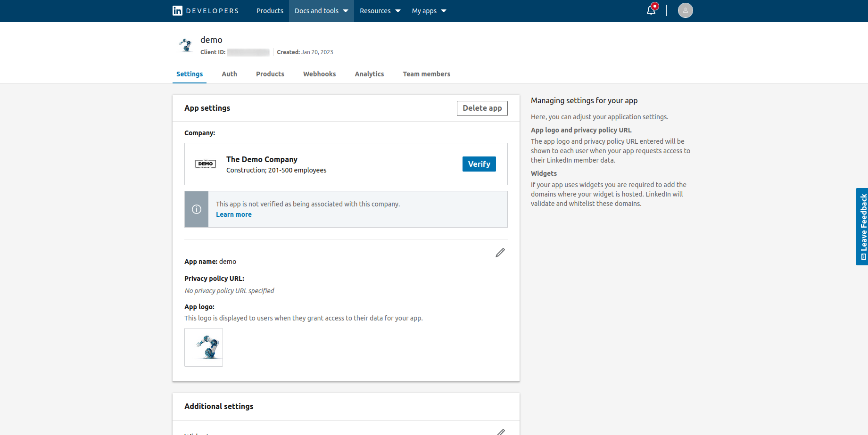Click the demo app robot icon in header
Screen dimensions: 868x435
[186, 45]
